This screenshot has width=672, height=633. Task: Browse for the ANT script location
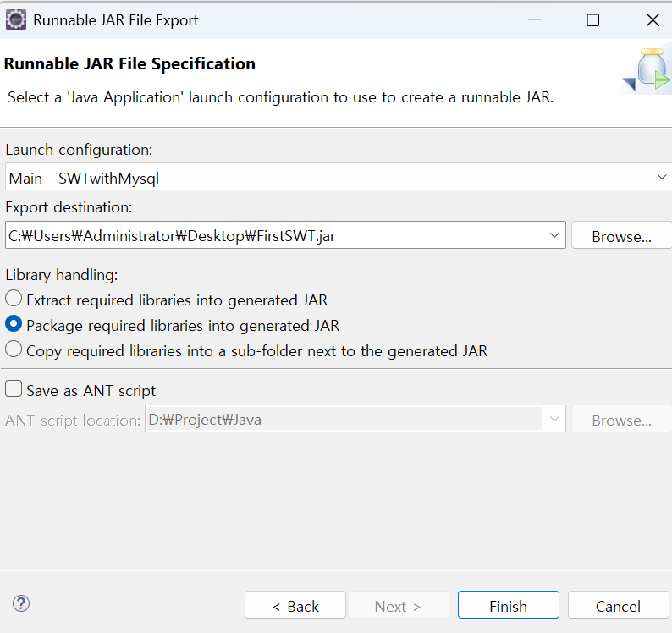[621, 420]
